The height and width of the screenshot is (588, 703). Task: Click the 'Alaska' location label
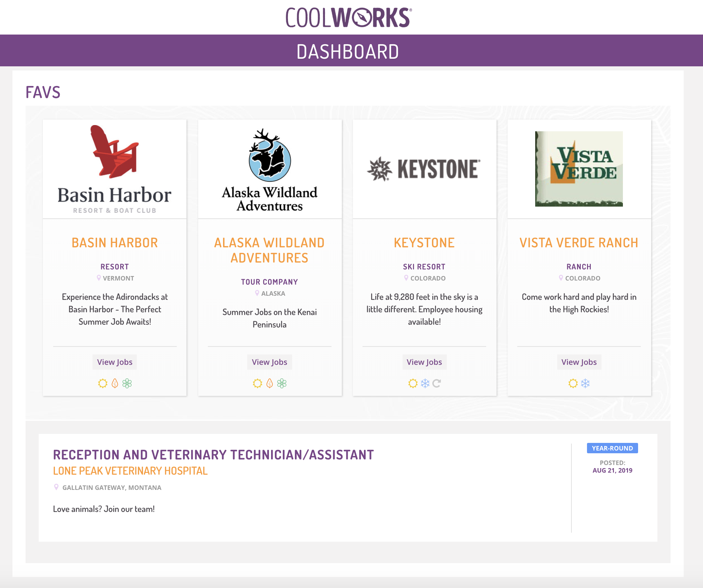pos(273,293)
